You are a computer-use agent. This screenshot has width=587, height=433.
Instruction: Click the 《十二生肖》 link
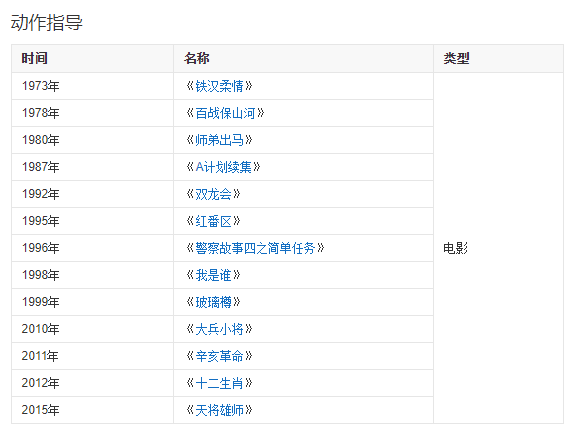tap(219, 383)
